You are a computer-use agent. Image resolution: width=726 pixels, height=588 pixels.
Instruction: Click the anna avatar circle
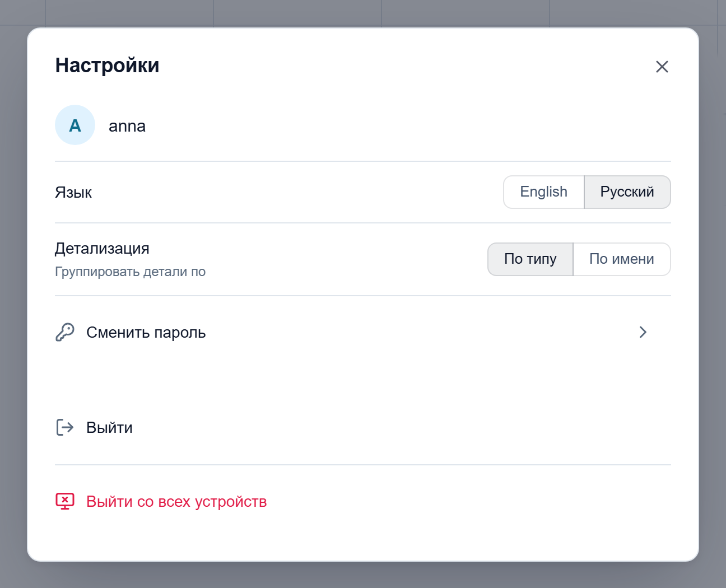pyautogui.click(x=75, y=125)
